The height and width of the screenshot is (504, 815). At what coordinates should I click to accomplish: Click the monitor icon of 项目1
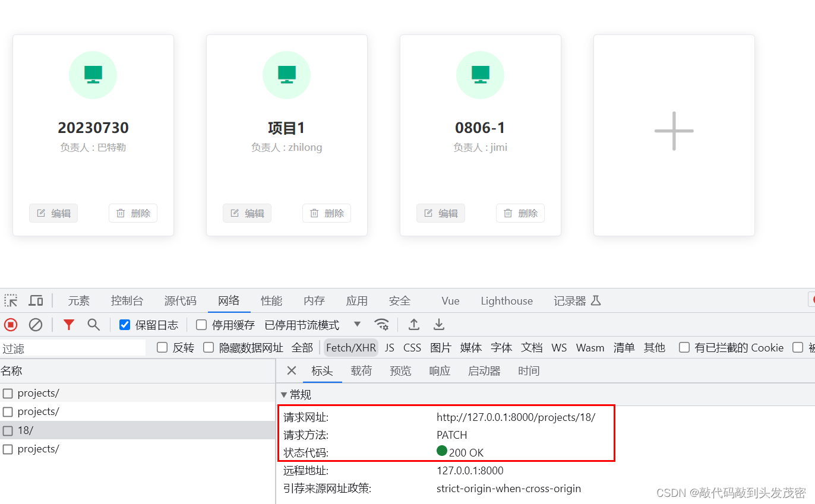click(x=287, y=75)
